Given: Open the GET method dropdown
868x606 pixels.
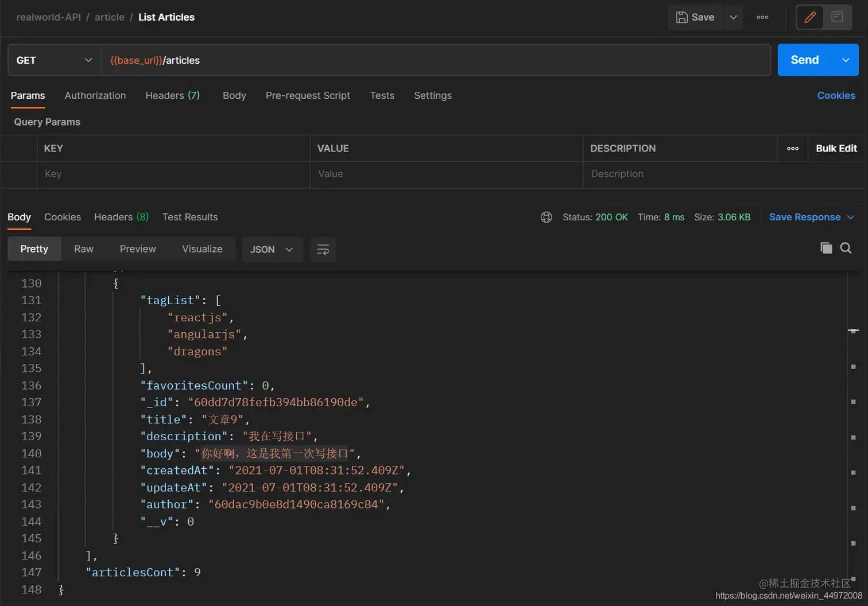Looking at the screenshot, I should (x=54, y=60).
